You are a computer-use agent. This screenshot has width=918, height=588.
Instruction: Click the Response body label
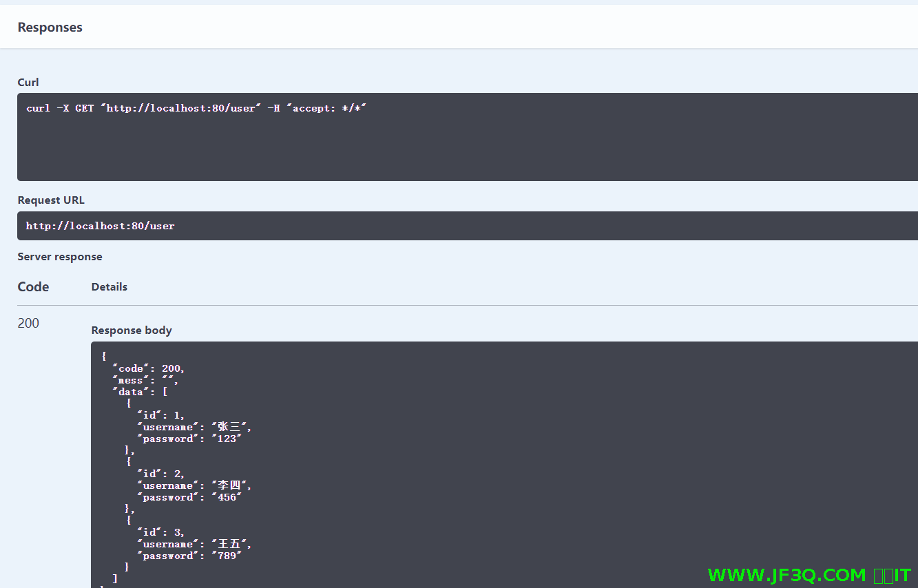point(132,330)
